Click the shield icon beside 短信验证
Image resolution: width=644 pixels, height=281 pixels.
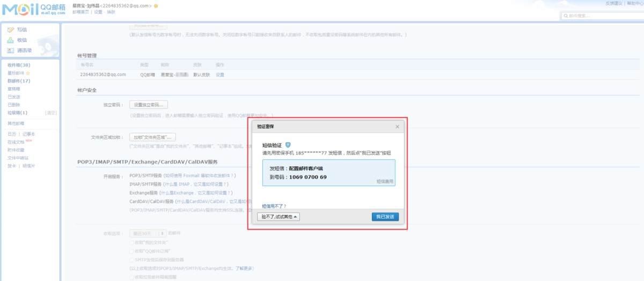[x=288, y=145]
